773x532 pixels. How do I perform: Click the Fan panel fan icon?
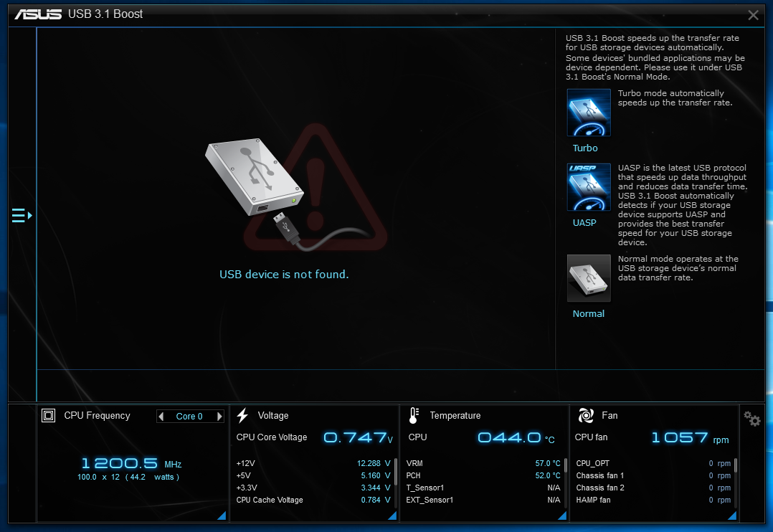(586, 416)
